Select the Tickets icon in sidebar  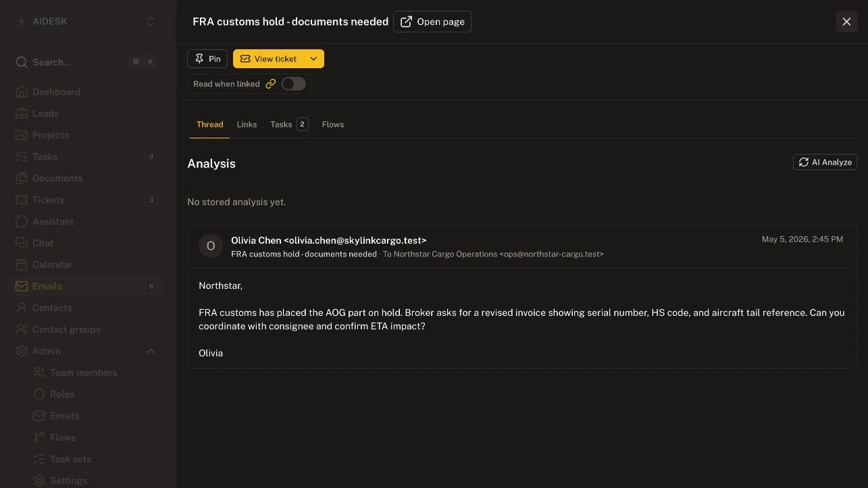[22, 200]
